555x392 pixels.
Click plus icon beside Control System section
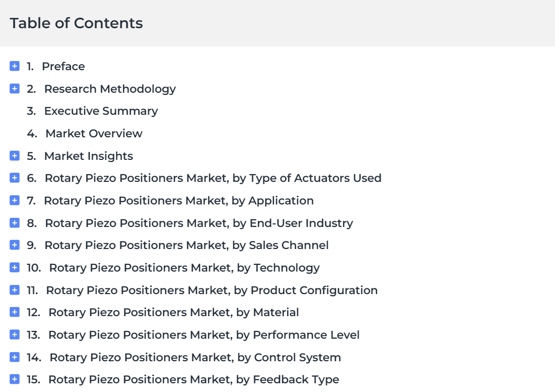click(x=14, y=357)
